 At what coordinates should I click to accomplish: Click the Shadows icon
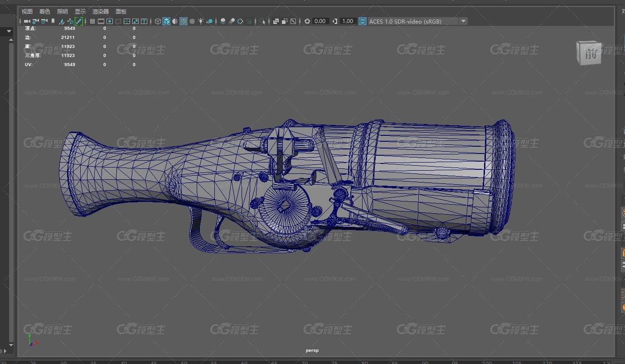tap(210, 21)
